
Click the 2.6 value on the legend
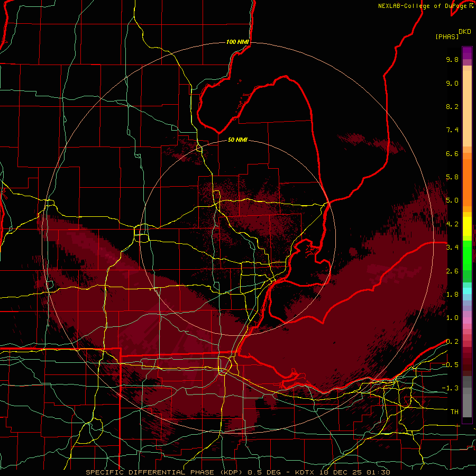point(452,271)
